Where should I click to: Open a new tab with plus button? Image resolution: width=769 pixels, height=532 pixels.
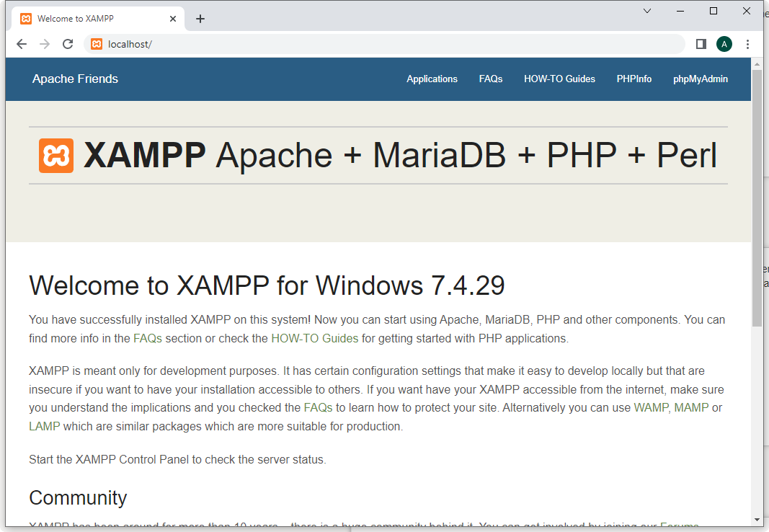click(x=200, y=19)
